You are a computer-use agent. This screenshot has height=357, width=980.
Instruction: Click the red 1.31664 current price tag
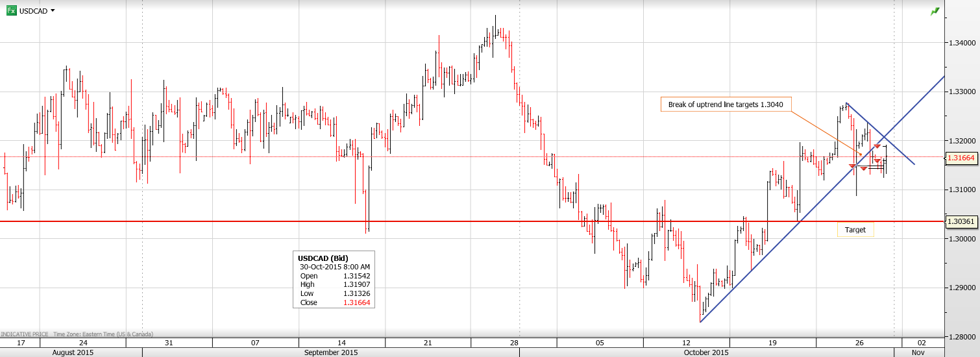pos(961,157)
